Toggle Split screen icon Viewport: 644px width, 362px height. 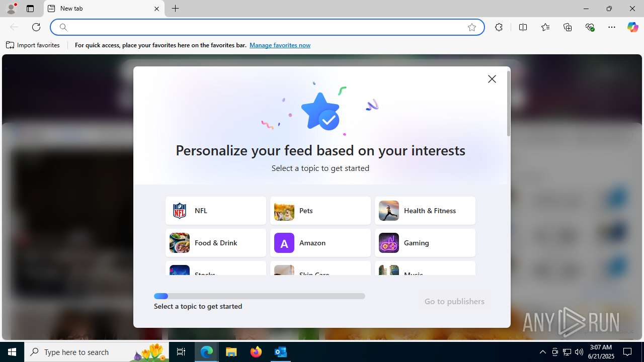click(x=523, y=27)
